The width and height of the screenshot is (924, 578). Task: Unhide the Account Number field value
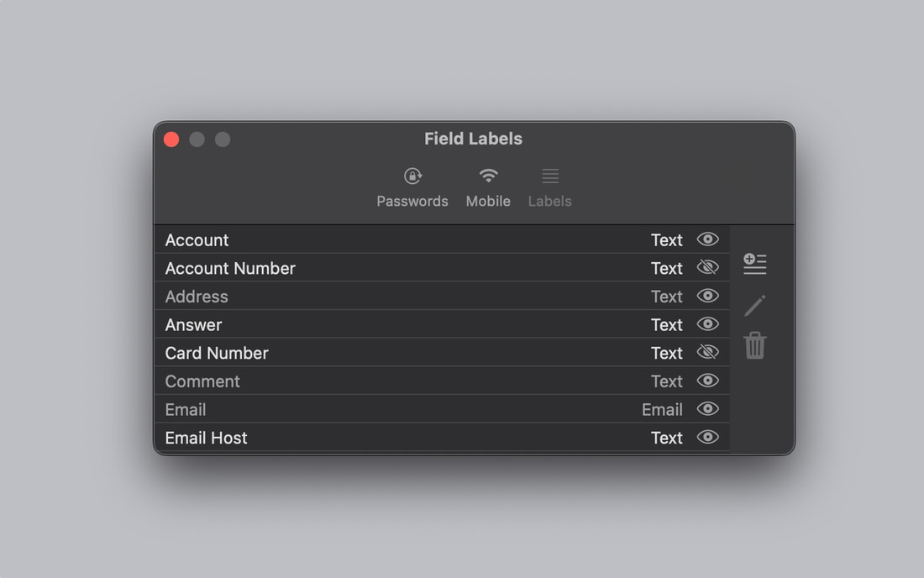point(708,267)
